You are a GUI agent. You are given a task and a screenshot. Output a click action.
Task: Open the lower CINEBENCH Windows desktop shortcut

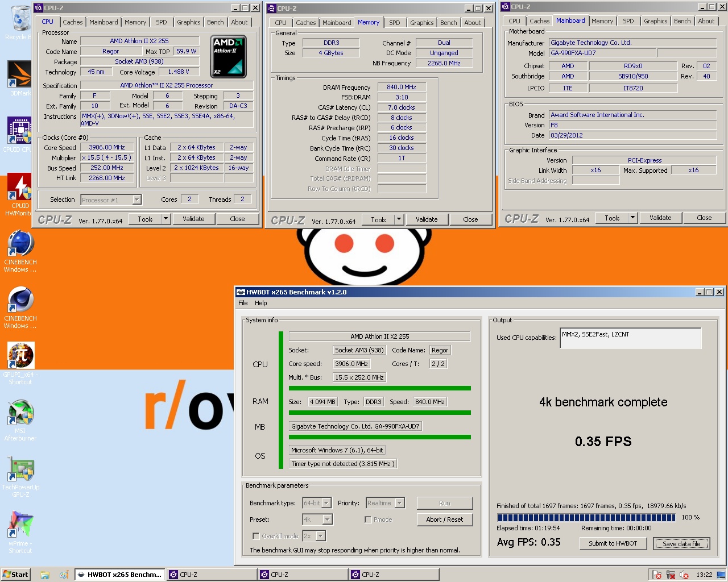20,307
